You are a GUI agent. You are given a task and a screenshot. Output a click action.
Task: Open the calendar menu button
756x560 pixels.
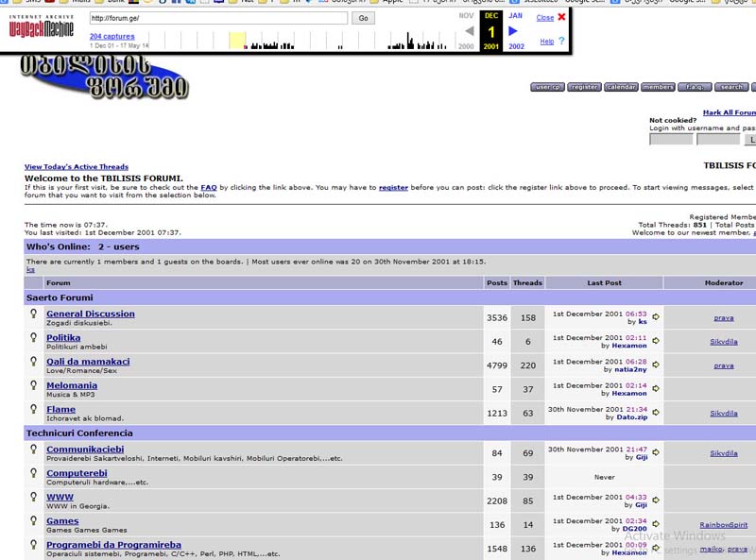click(621, 87)
